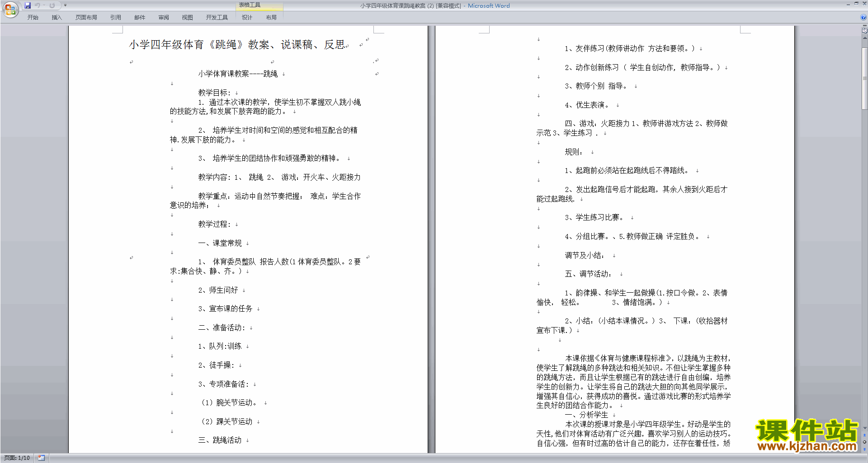The width and height of the screenshot is (868, 463).
Task: Open Microsoft Word help question mark icon
Action: tap(863, 17)
